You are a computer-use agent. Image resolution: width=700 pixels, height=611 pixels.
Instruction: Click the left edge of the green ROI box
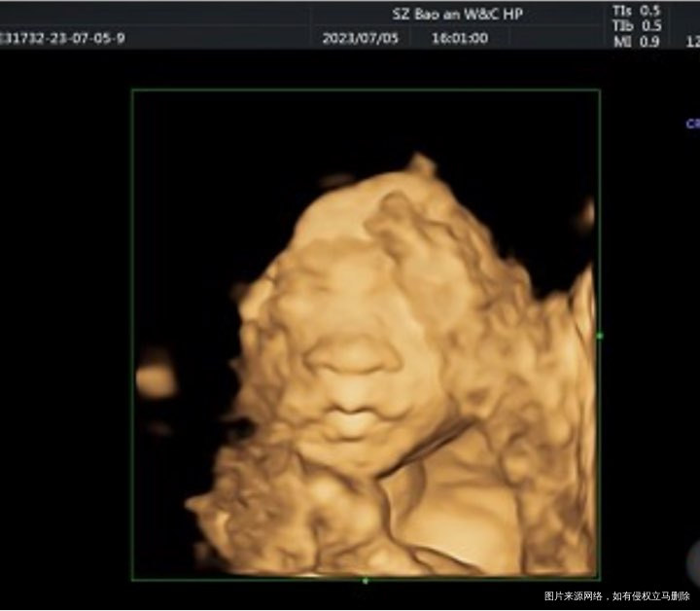coord(132,336)
